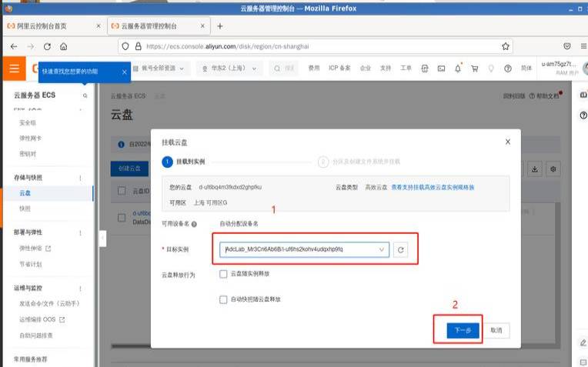Click the console search box
588x367 pixels.
[284, 68]
